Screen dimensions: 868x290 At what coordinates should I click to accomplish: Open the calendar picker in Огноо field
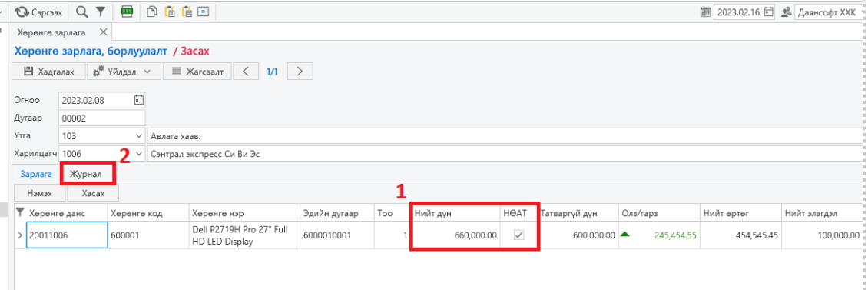(x=138, y=100)
